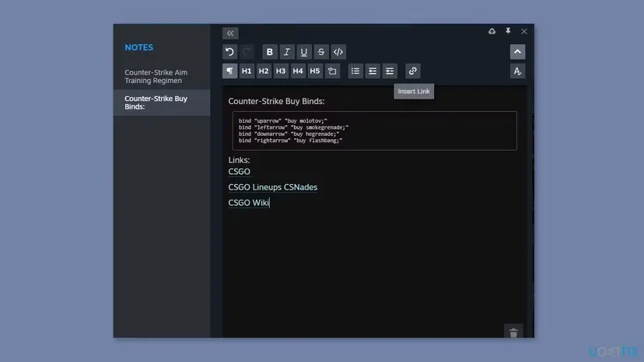
Task: Decrease the list indent
Action: pyautogui.click(x=373, y=71)
